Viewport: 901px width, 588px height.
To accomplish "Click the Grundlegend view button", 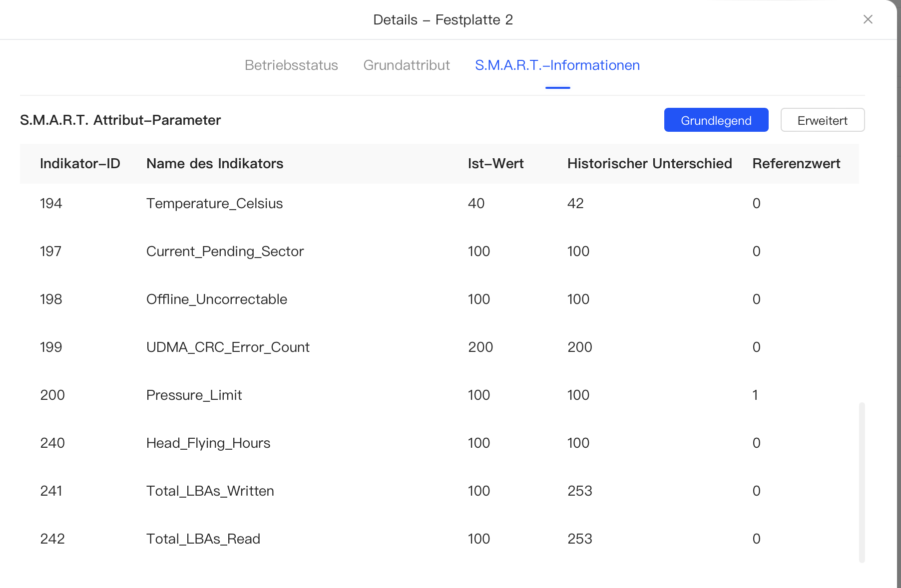I will point(716,120).
